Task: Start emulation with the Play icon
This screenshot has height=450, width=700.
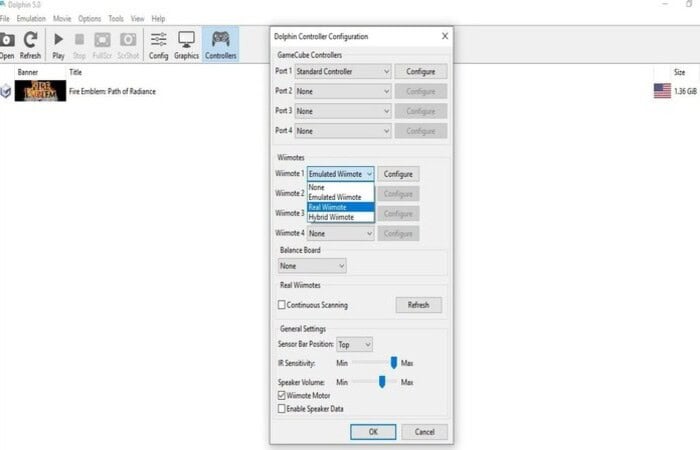Action: pyautogui.click(x=58, y=45)
